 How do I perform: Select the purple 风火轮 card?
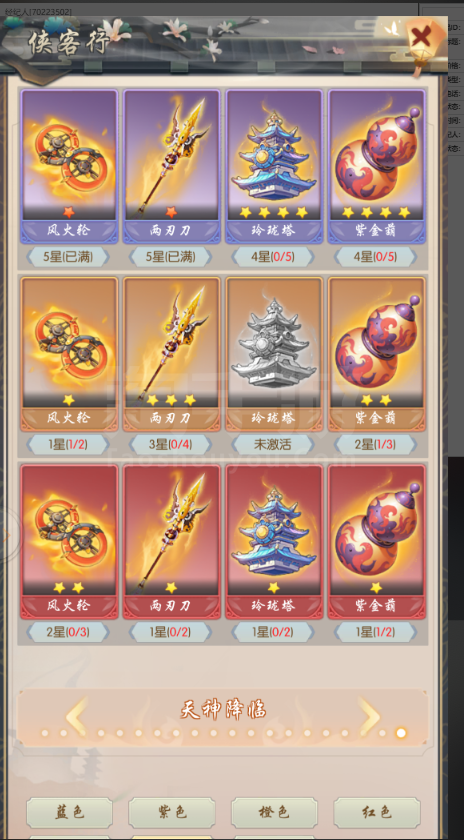point(69,166)
